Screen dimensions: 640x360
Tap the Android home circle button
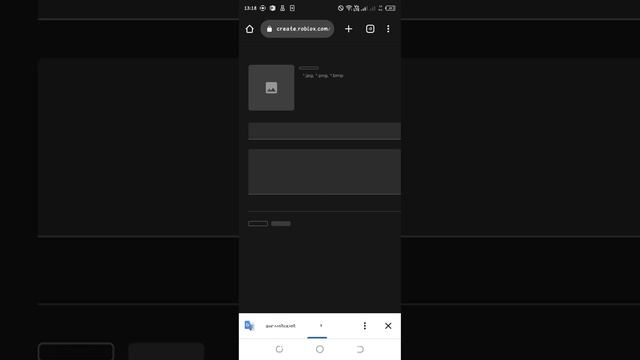(x=320, y=349)
